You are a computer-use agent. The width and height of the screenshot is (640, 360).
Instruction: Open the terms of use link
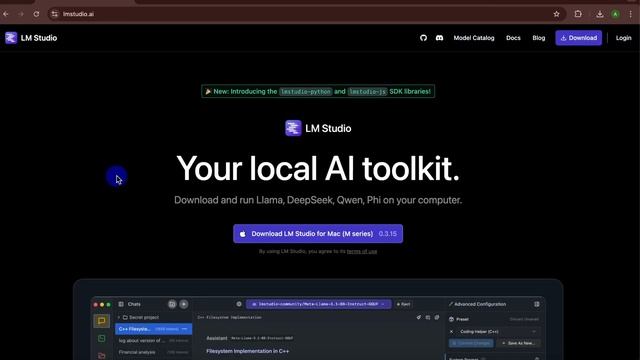point(362,251)
